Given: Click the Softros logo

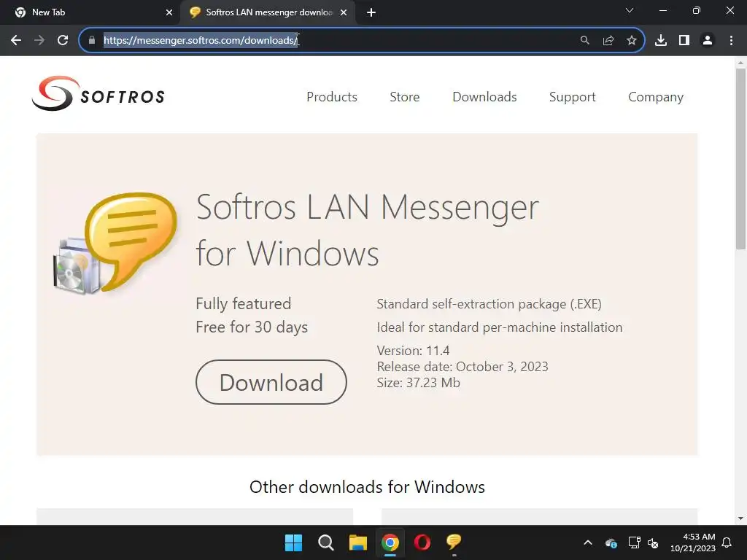Looking at the screenshot, I should tap(98, 94).
